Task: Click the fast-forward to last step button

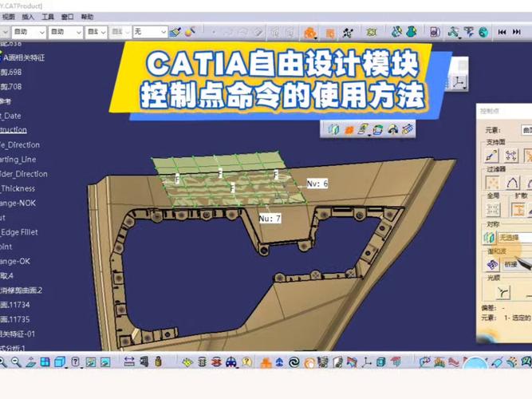Action: coord(517,32)
